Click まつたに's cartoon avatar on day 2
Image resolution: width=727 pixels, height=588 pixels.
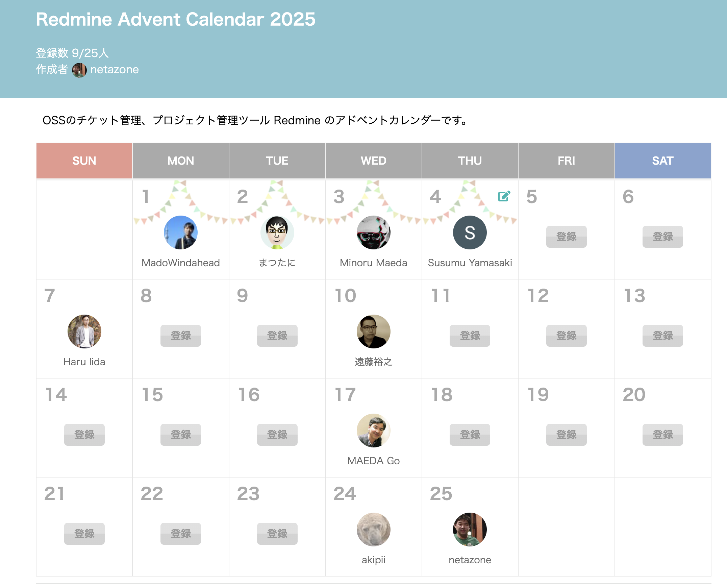277,232
